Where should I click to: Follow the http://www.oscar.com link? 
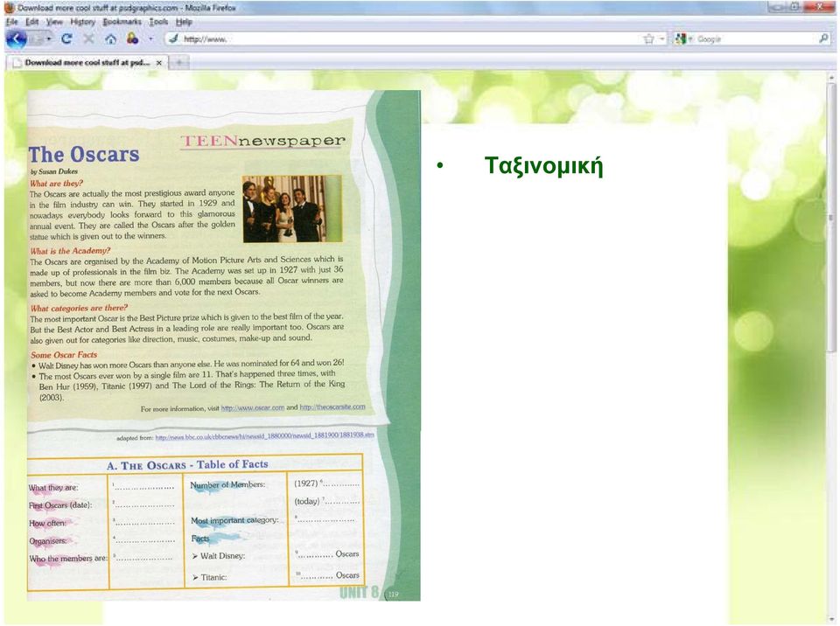(253, 407)
